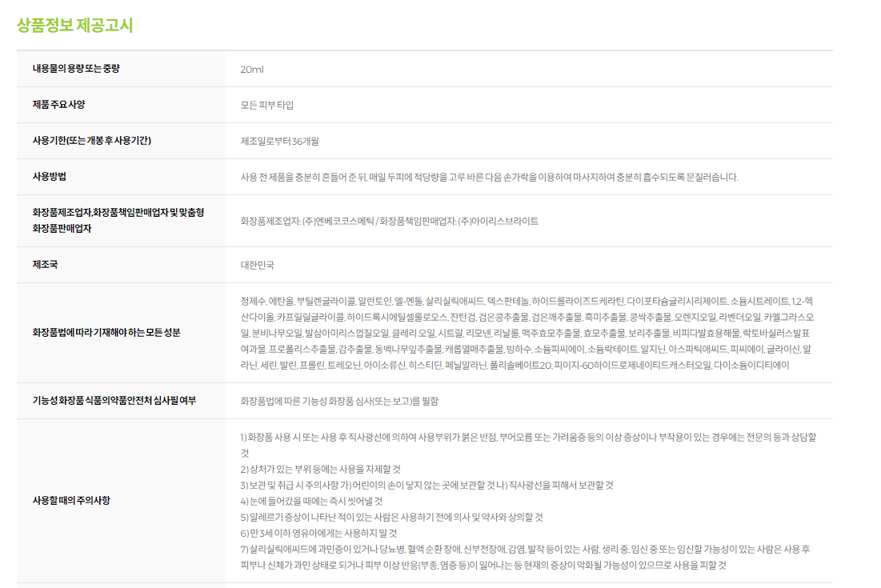Click the usage instruction text starting 사용 전 제품을
Viewport: 881px width, 588px height.
click(x=489, y=178)
